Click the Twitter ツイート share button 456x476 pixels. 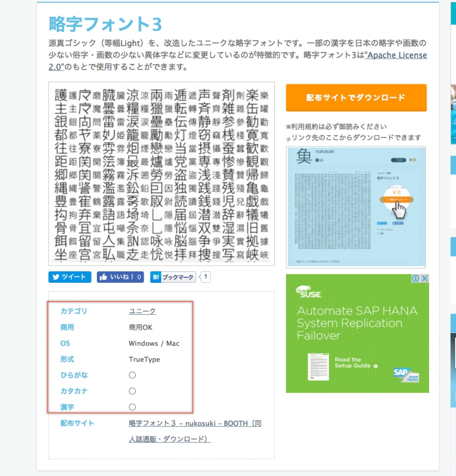(x=70, y=277)
